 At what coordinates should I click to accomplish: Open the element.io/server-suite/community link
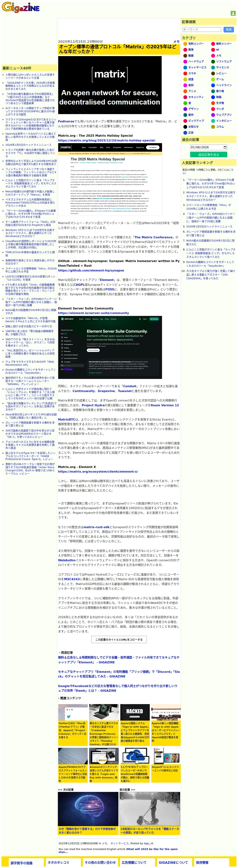coord(93,313)
